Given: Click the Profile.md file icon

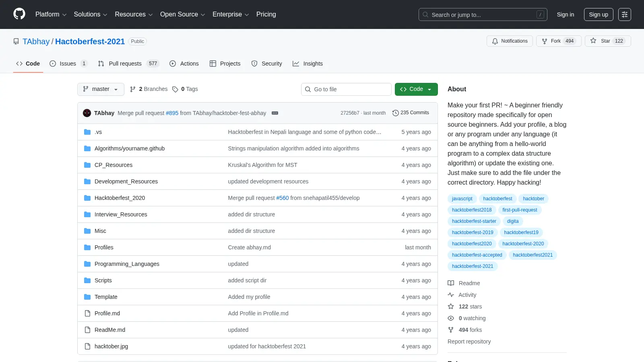Looking at the screenshot, I should [x=87, y=313].
